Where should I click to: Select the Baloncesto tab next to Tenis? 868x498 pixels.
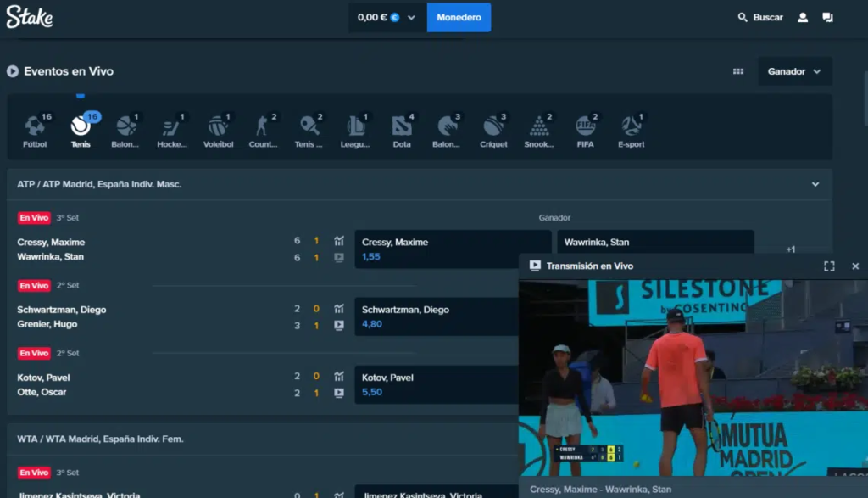[125, 131]
